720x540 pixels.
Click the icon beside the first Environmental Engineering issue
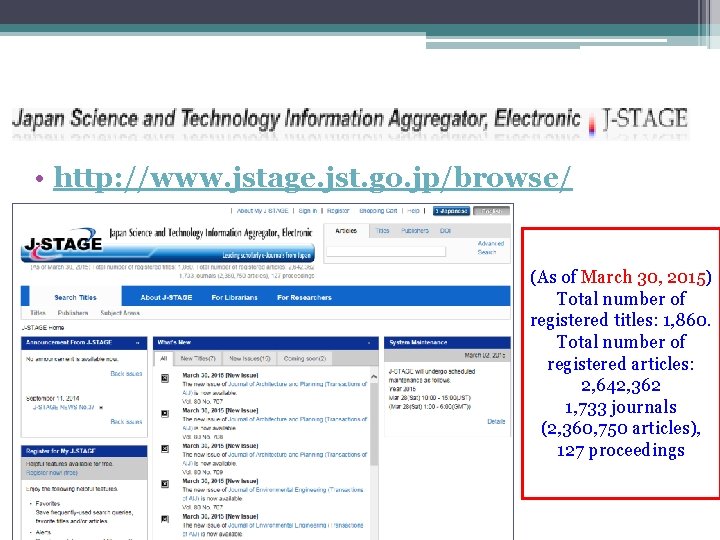165,484
